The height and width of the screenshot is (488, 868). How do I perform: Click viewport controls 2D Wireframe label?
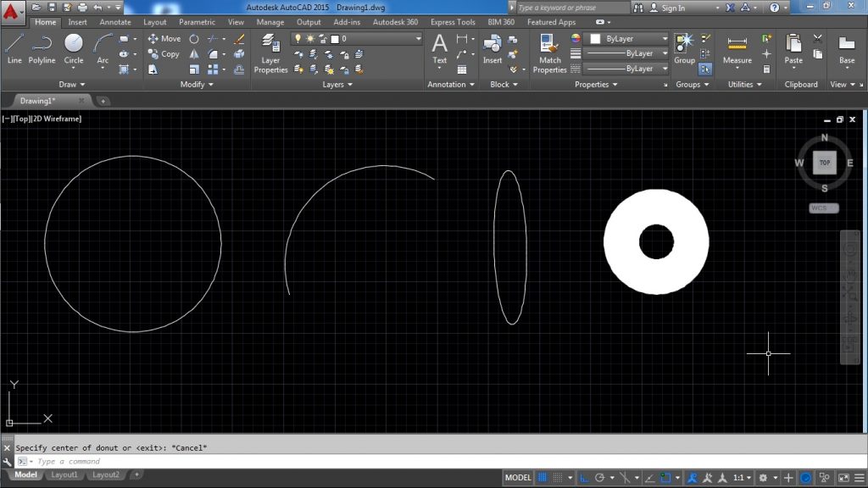pyautogui.click(x=58, y=119)
